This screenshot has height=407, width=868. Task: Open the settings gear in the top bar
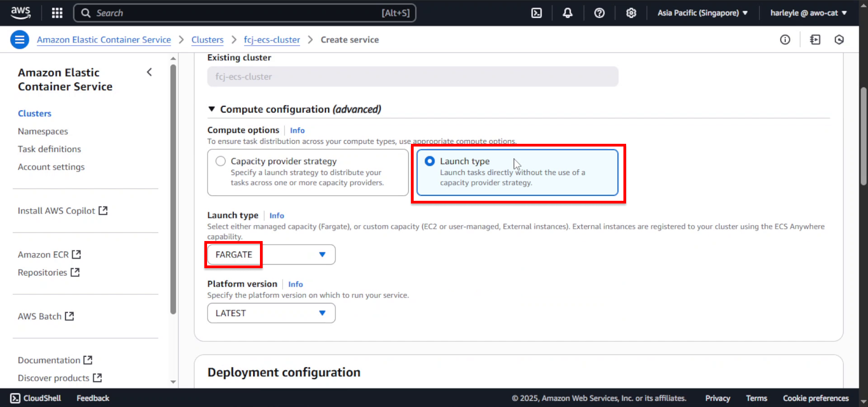pos(631,13)
